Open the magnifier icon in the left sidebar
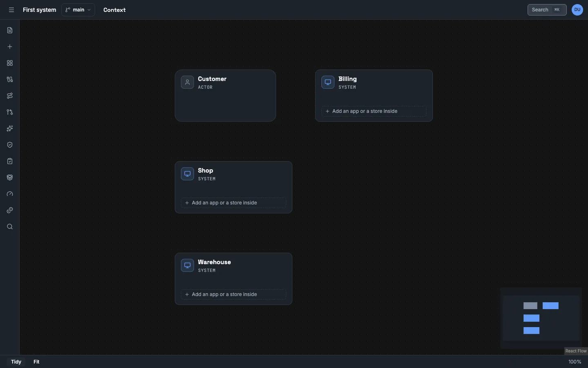Screen dimensions: 588x368 coord(10,227)
